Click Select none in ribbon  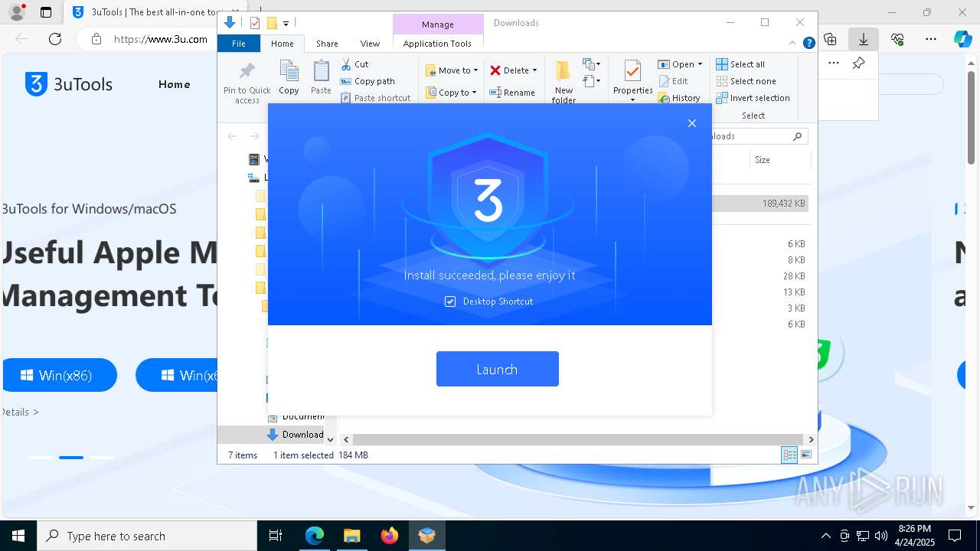(746, 81)
